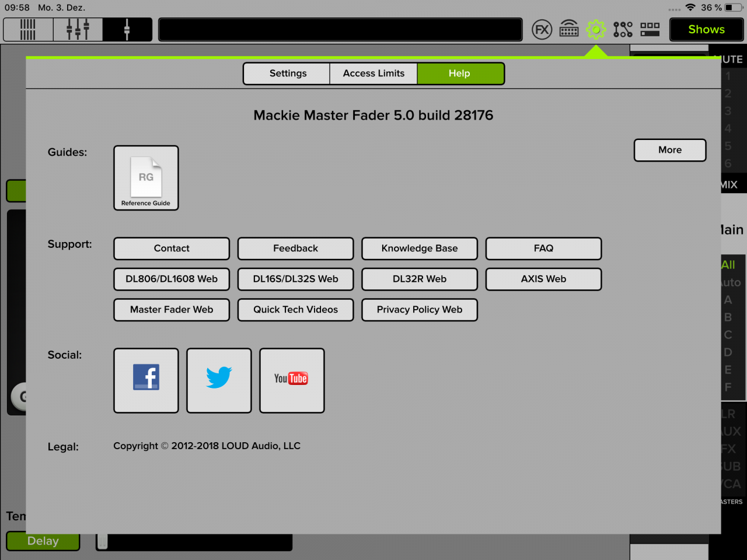
Task: Watch the Quick Tech Videos
Action: pyautogui.click(x=295, y=310)
